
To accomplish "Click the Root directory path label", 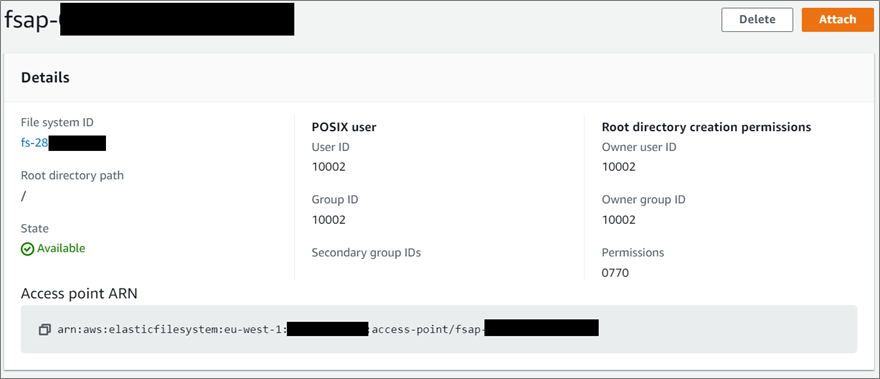I will (x=72, y=175).
